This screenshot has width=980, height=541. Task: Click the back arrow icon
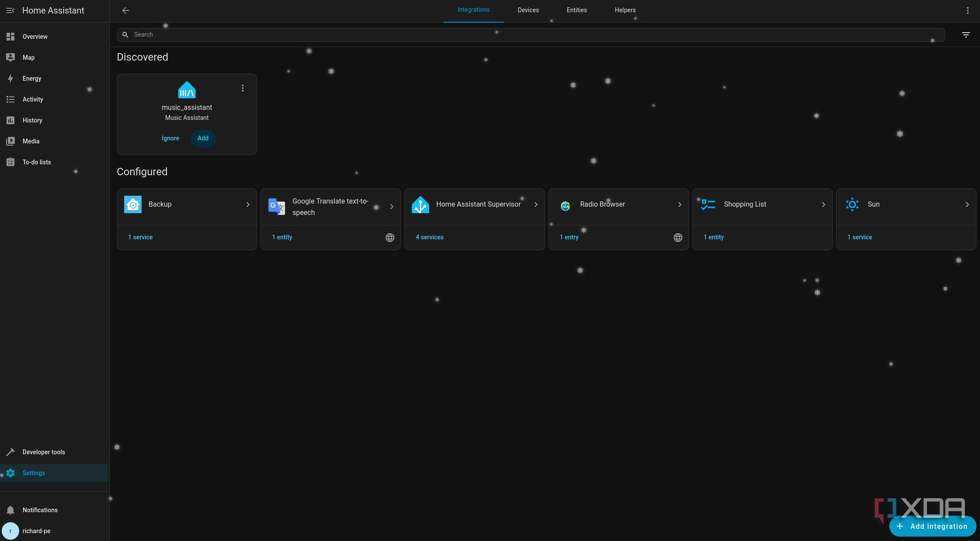125,10
